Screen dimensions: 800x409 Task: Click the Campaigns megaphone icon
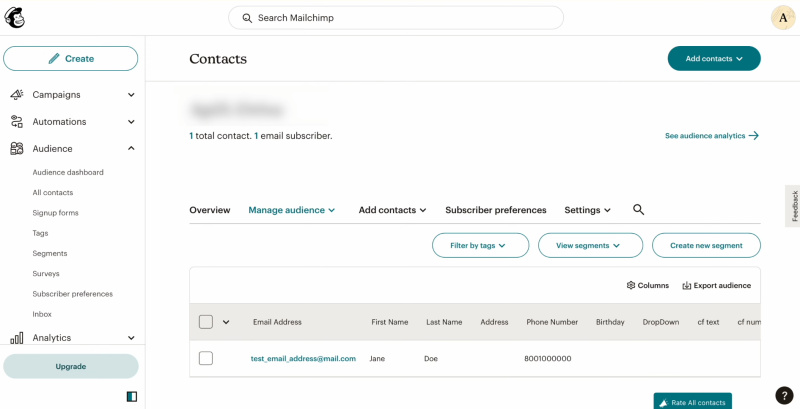[17, 95]
